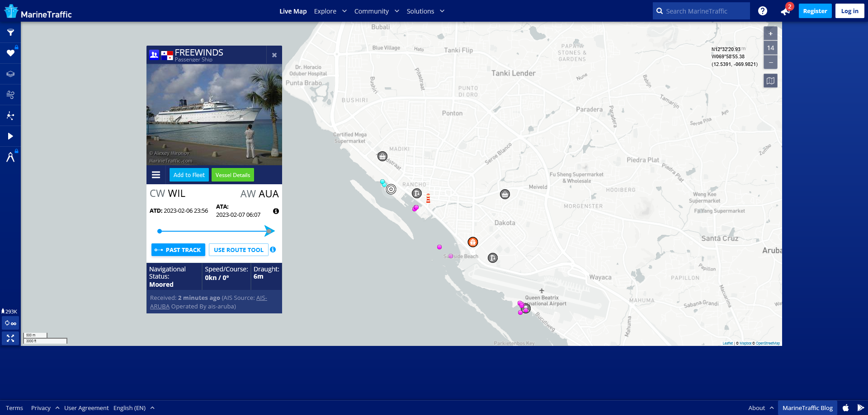This screenshot has height=415, width=868.
Task: Open the MarineTraffic Blog link
Action: point(807,408)
